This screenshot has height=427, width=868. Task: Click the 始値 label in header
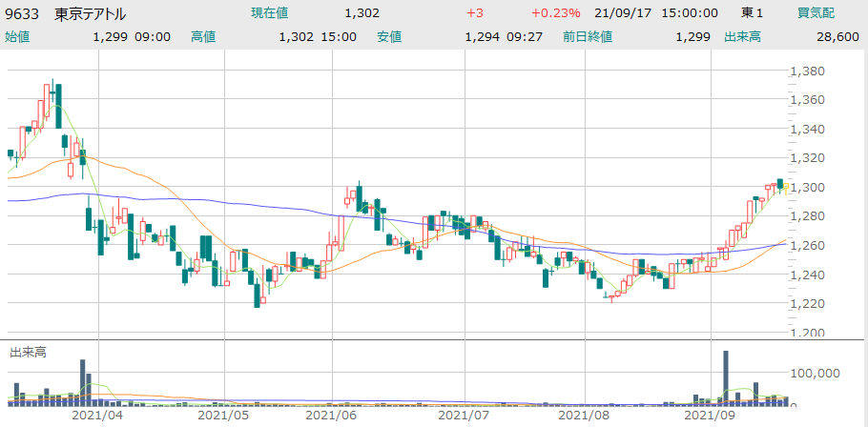tap(18, 37)
